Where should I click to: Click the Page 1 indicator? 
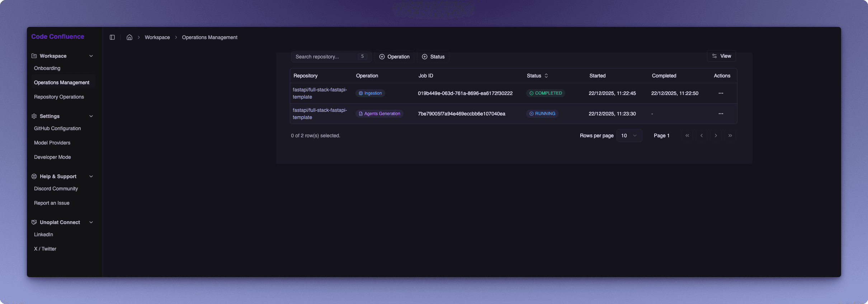[661, 136]
